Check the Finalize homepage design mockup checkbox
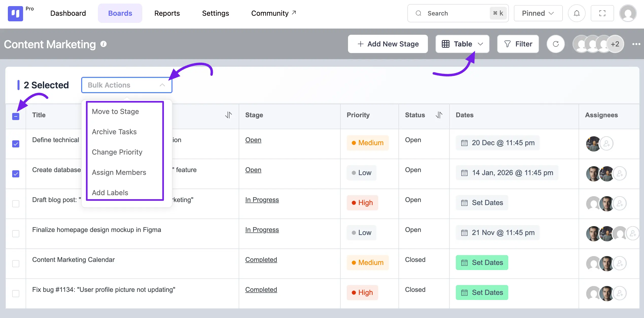Image resolution: width=644 pixels, height=318 pixels. click(16, 234)
